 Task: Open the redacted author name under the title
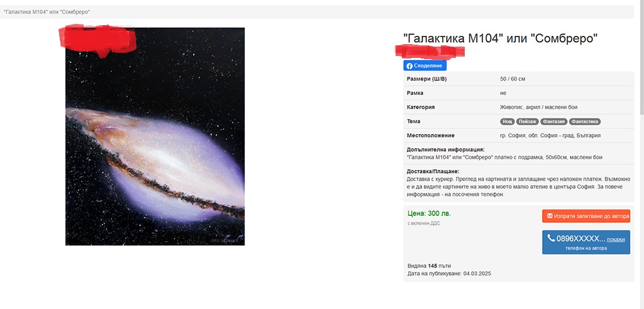tap(430, 52)
